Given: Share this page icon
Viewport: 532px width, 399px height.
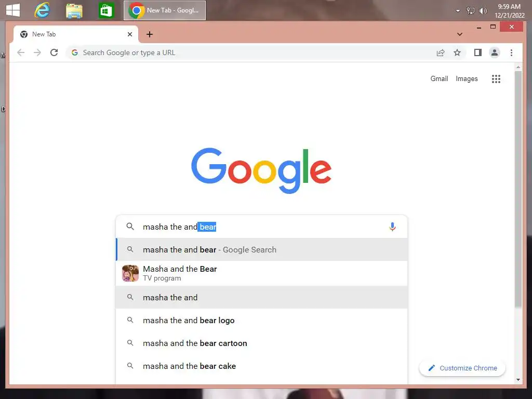Looking at the screenshot, I should click(441, 52).
